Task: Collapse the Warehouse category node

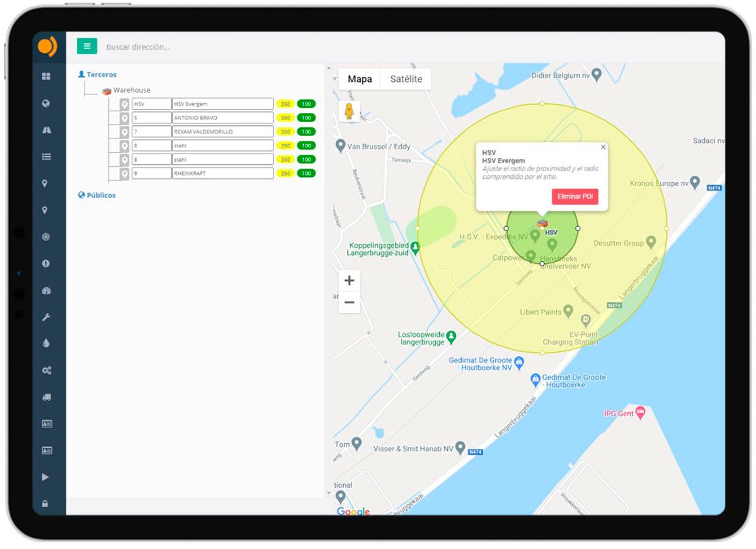Action: coord(131,90)
